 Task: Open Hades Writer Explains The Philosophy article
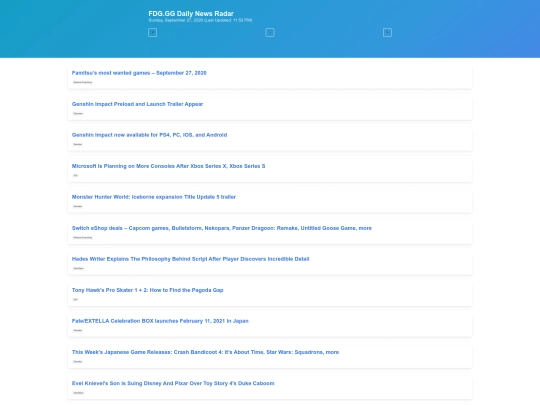190,259
